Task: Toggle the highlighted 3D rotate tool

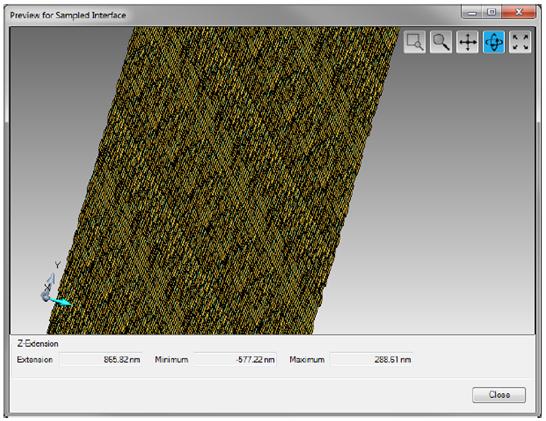Action: point(494,42)
